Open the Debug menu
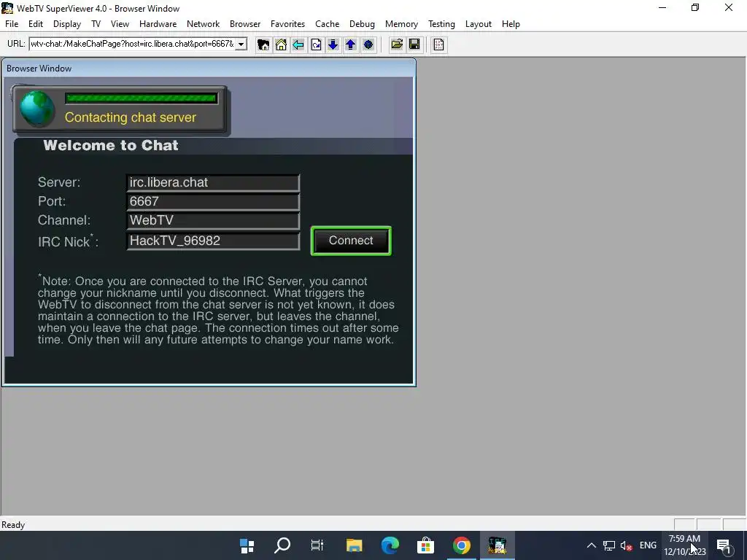The width and height of the screenshot is (747, 560). click(x=362, y=24)
